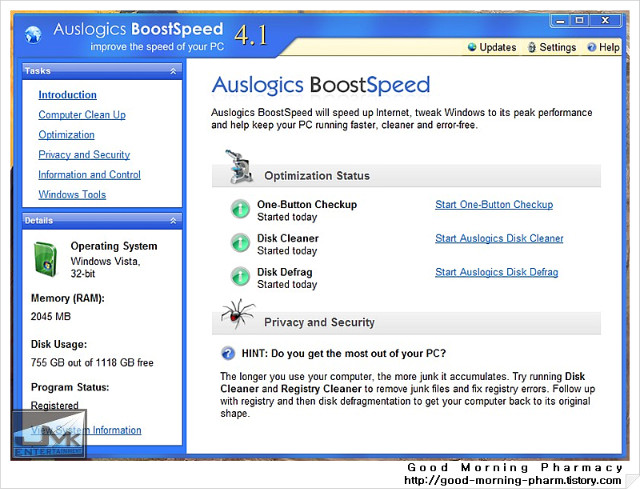This screenshot has width=640, height=489.
Task: Click the green Disk Defrag status icon
Action: [x=240, y=276]
